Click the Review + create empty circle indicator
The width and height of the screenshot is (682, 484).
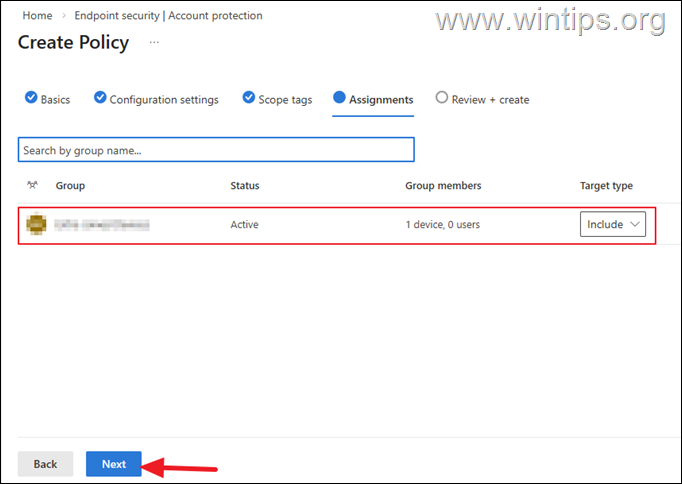pos(441,97)
